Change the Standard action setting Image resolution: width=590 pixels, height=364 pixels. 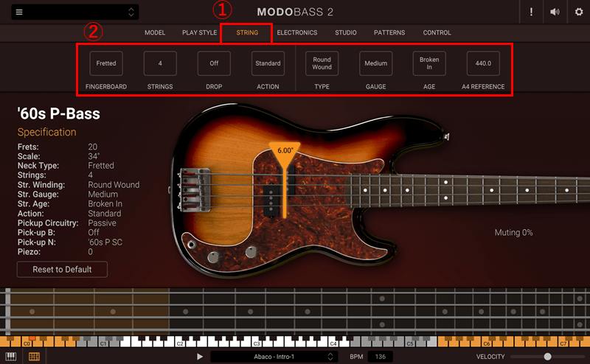(268, 63)
